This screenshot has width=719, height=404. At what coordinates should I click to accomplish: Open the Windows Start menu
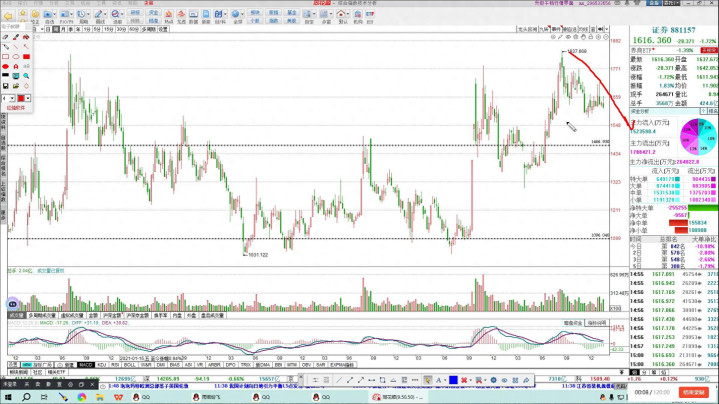(x=7, y=397)
